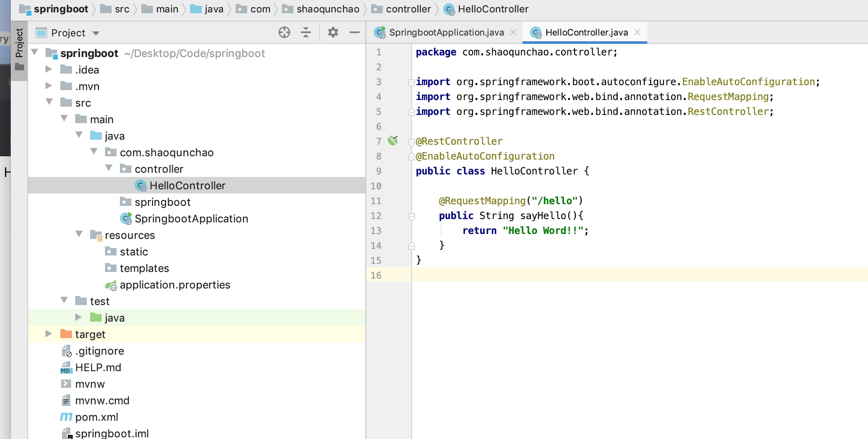Click the Spring bean gutter icon on line 7
Screen dimensions: 868x439
tap(393, 141)
